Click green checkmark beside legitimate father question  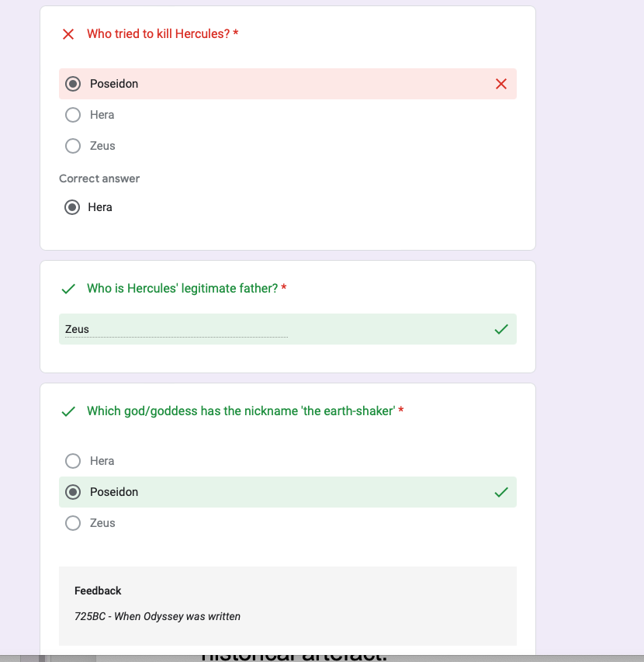[x=68, y=289]
